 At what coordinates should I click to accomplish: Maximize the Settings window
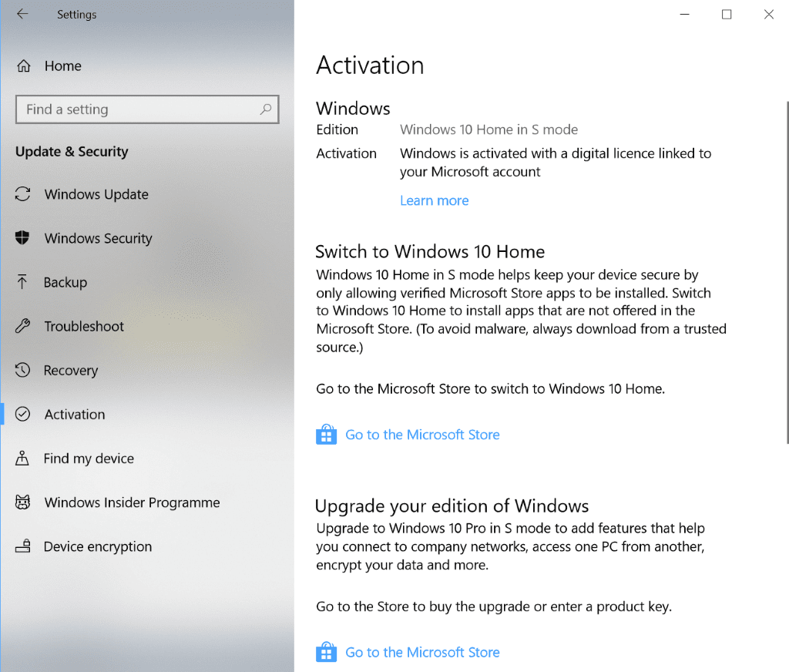point(727,14)
